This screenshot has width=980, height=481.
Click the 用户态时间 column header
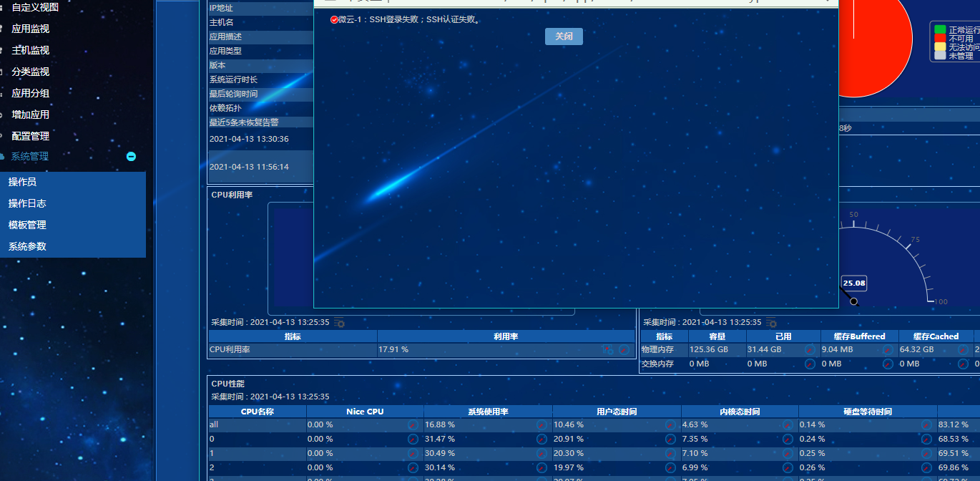617,412
